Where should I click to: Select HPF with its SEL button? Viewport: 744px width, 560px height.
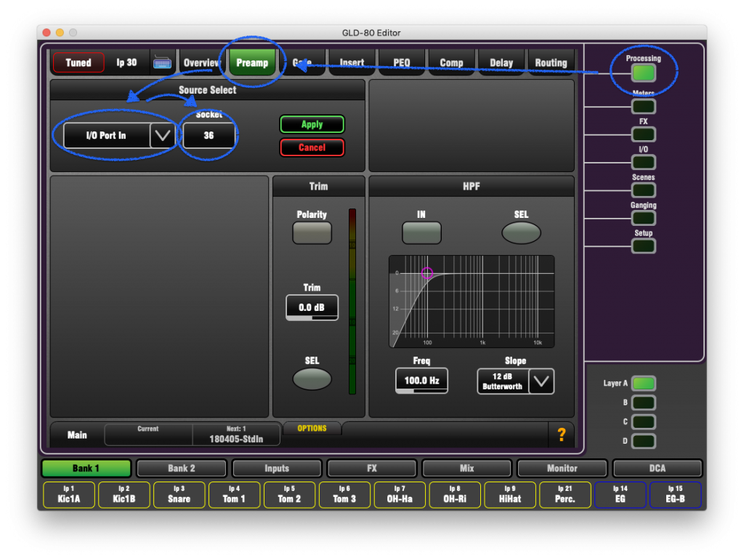click(521, 233)
